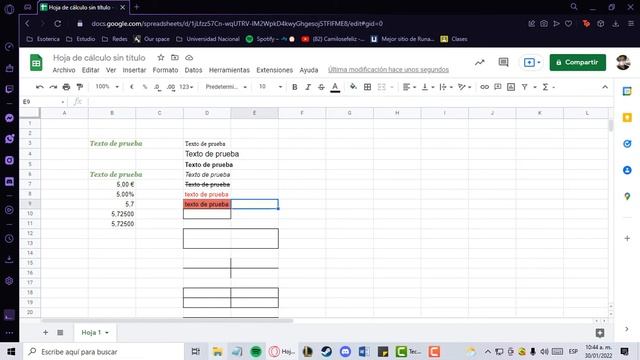
Task: Open the comment history icon
Action: coord(503,62)
